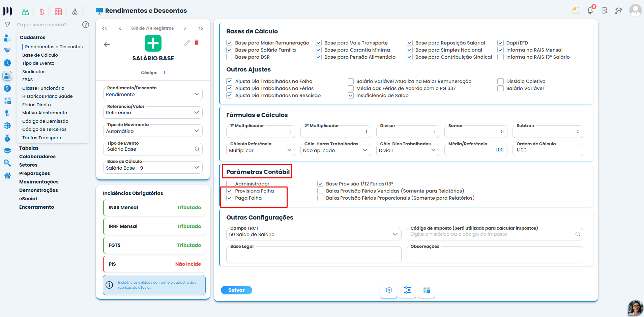
Task: Open the sliders adjustments tab at bottom
Action: click(408, 290)
